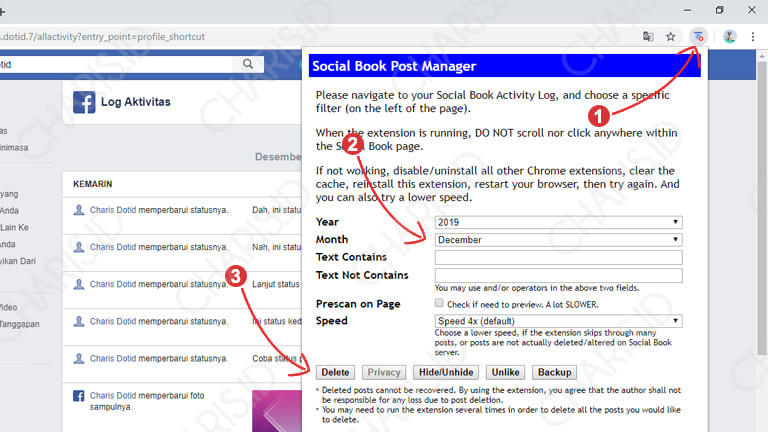Open the Social Book Post Manager extension
The height and width of the screenshot is (432, 768).
pyautogui.click(x=698, y=36)
